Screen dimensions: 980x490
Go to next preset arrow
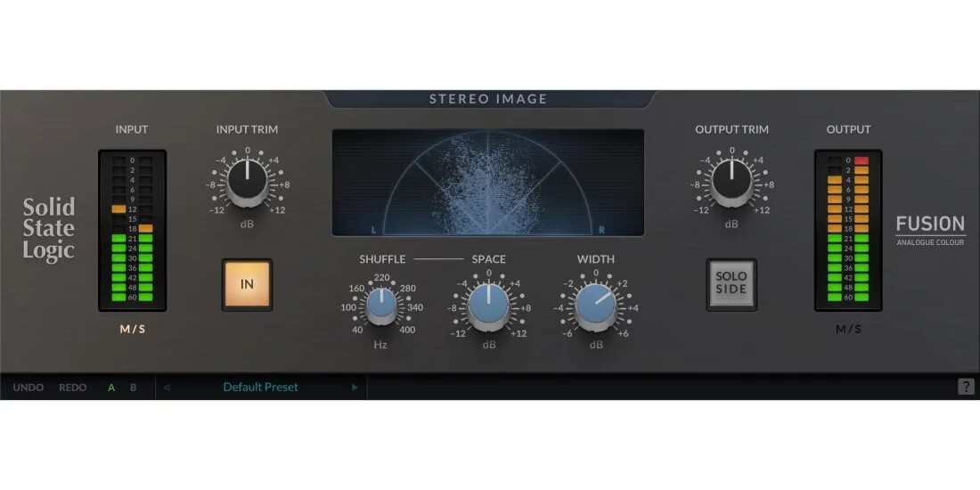point(355,388)
